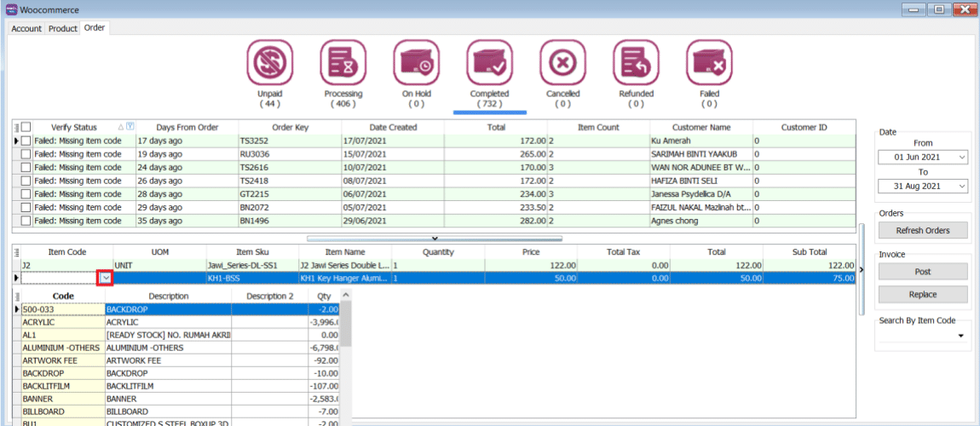980x426 pixels.
Task: Open the Refunded orders icon
Action: coord(636,63)
